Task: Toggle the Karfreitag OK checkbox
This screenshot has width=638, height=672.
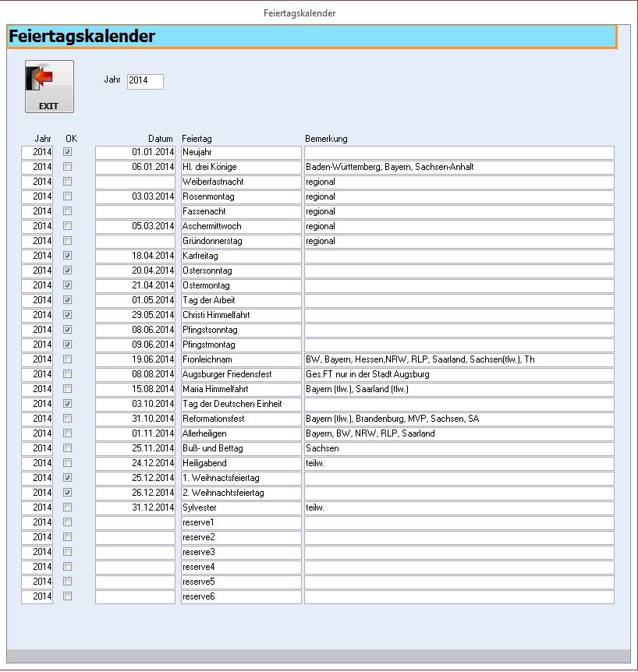Action: [67, 256]
